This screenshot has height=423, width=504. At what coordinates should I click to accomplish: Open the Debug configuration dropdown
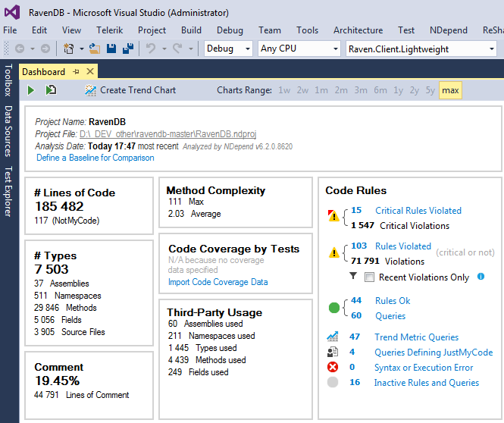coord(228,49)
